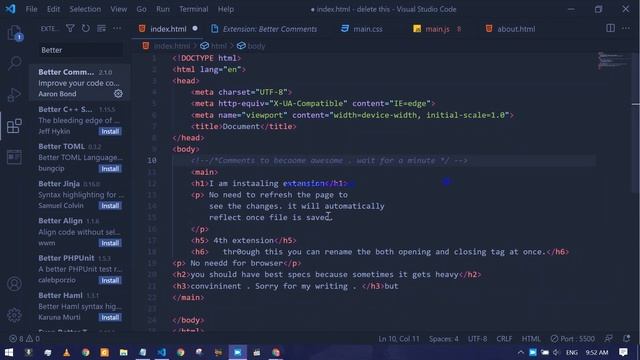This screenshot has height=360, width=640.
Task: Open the Search view in activity bar
Action: (14, 63)
